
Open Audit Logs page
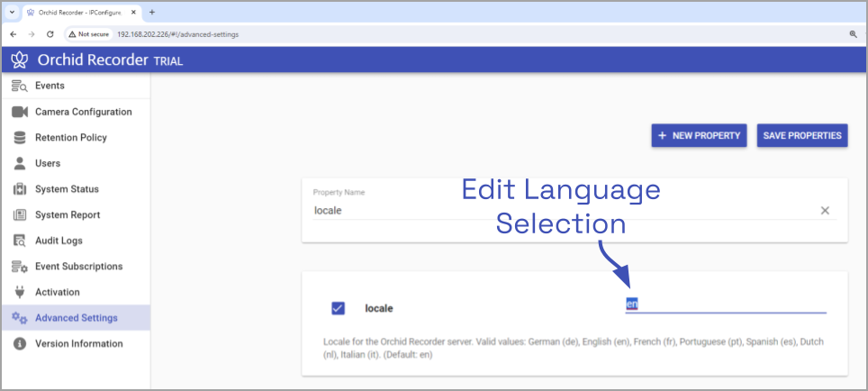tap(76, 241)
